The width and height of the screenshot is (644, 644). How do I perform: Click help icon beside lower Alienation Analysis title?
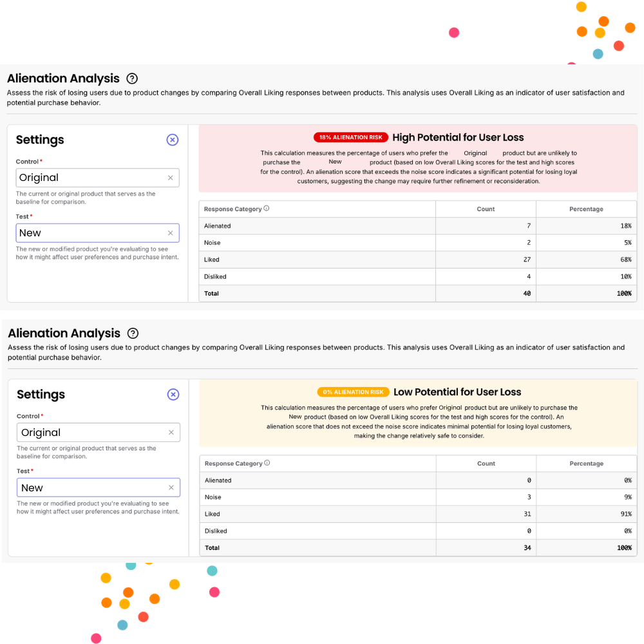tap(133, 333)
